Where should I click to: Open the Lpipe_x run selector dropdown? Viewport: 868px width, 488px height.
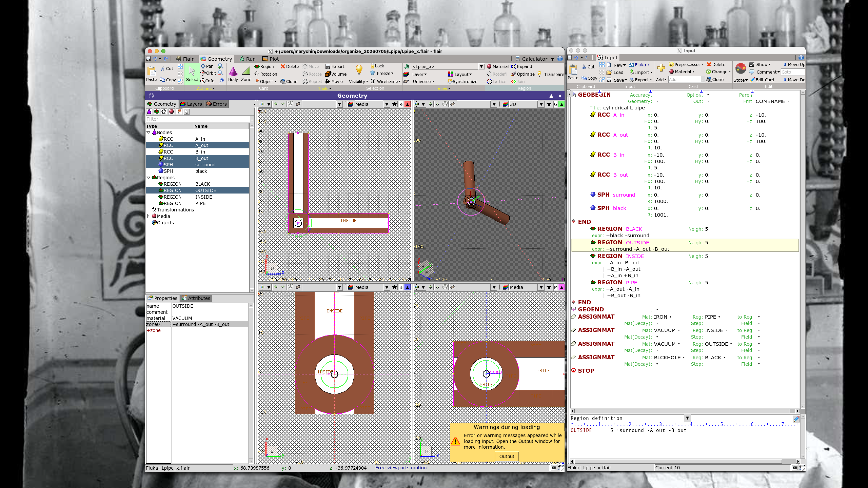(481, 67)
